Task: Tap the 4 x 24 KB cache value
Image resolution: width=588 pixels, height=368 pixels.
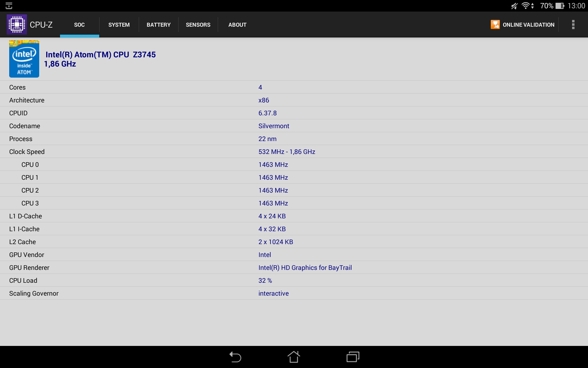Action: point(272,216)
